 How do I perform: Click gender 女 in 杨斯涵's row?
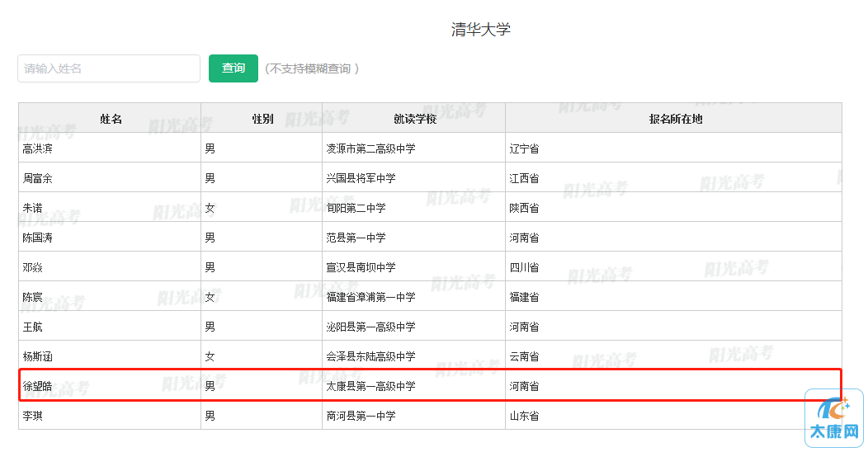[x=210, y=356]
